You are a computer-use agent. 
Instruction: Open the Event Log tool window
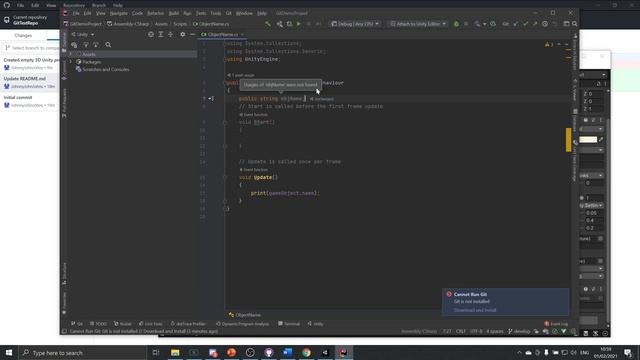(556, 324)
